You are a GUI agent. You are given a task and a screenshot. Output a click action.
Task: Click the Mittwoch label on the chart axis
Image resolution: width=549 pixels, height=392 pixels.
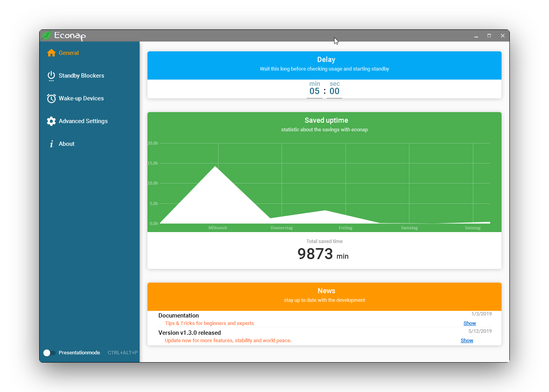pyautogui.click(x=218, y=228)
